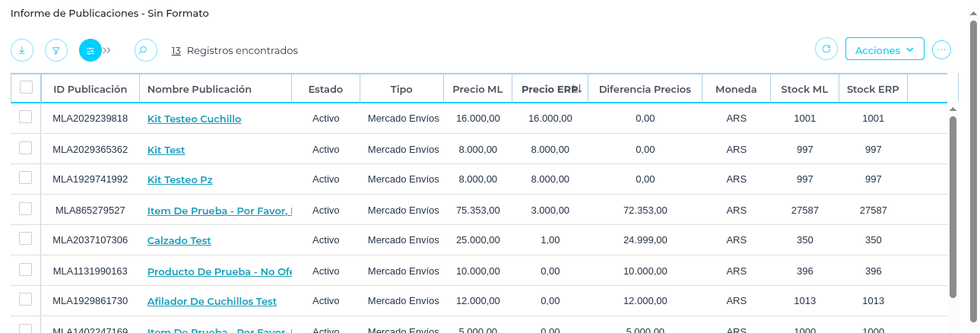980x333 pixels.
Task: Sort by the Diferencia Precios column header
Action: coord(645,89)
